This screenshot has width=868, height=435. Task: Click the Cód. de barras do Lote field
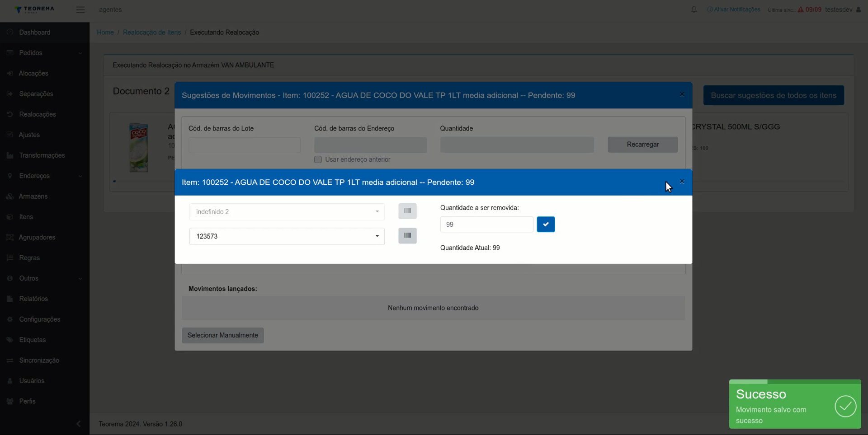point(245,145)
